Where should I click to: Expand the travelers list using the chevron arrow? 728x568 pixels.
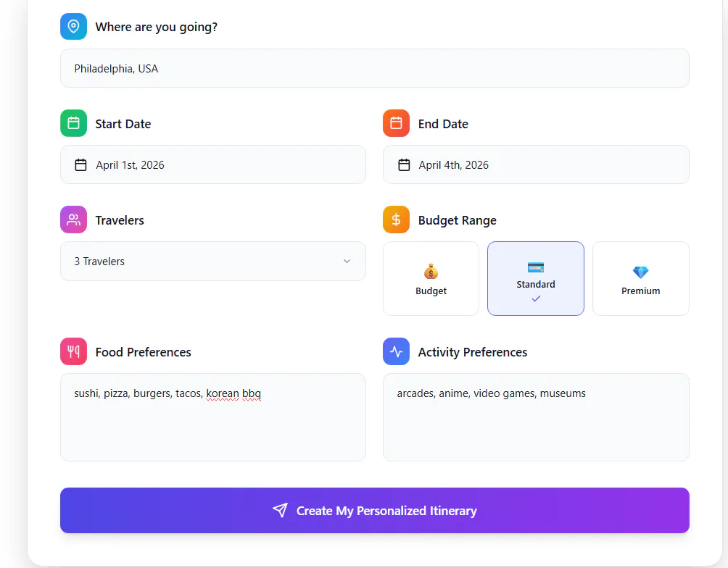(347, 262)
